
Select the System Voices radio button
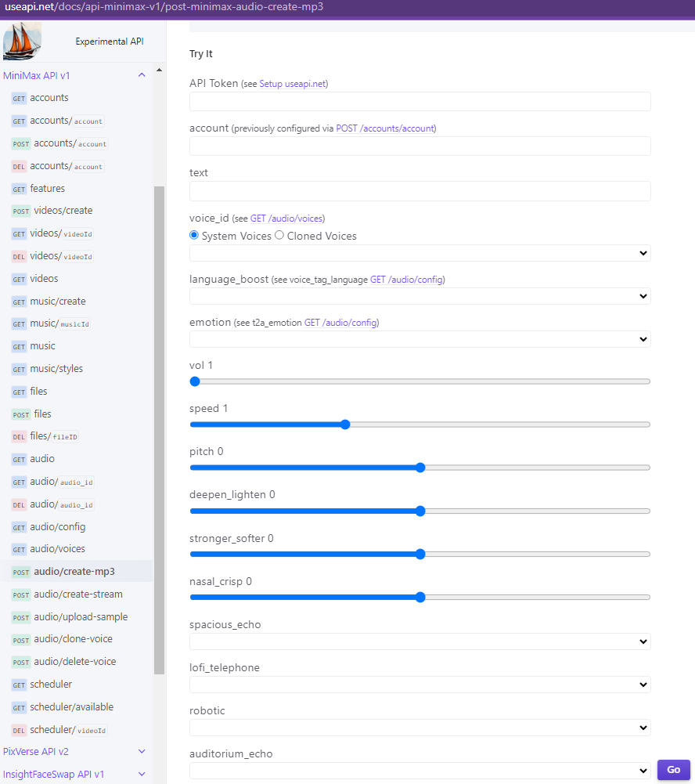(x=194, y=235)
